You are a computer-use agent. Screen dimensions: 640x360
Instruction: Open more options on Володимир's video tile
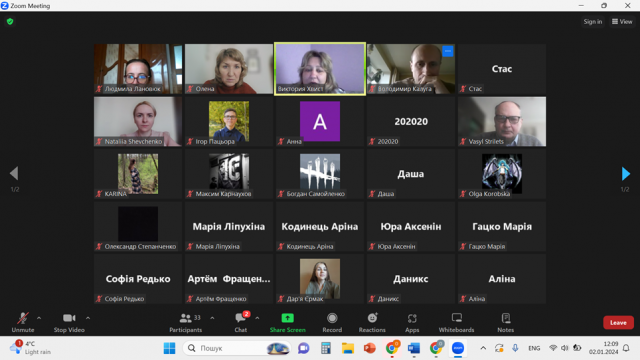point(448,51)
